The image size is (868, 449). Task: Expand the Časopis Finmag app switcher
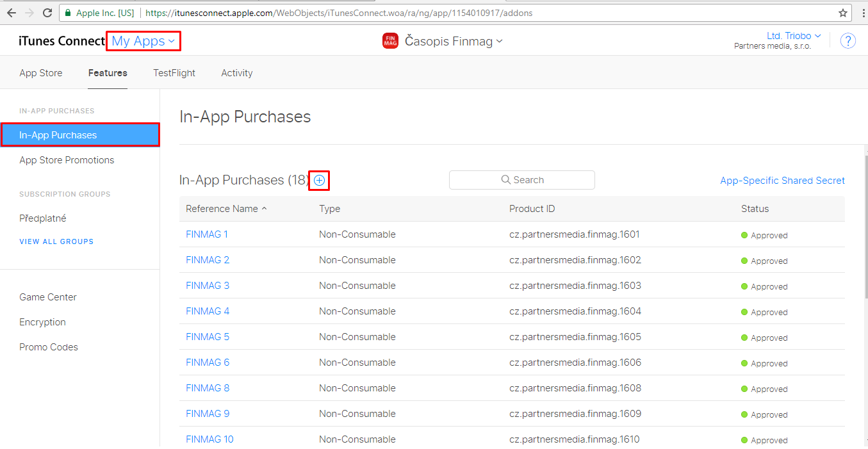pyautogui.click(x=454, y=42)
